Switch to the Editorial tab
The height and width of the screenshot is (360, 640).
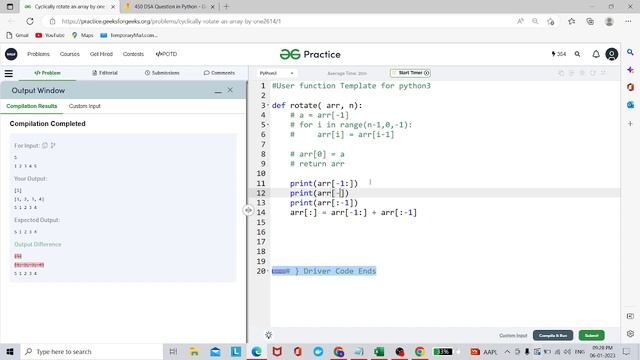point(105,73)
